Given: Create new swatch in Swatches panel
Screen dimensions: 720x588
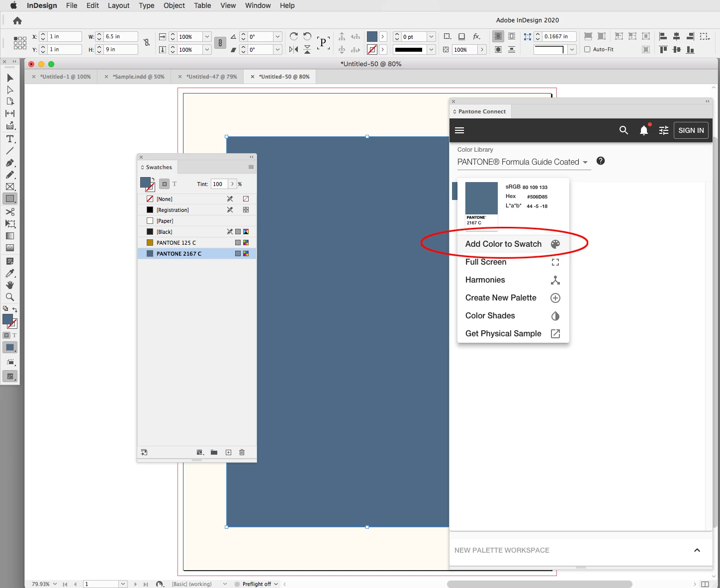Looking at the screenshot, I should coord(228,452).
